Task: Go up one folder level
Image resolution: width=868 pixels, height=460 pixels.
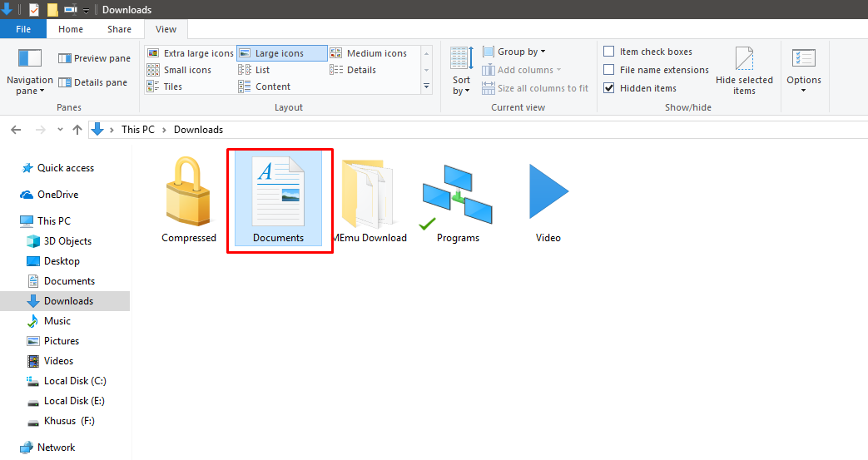Action: pyautogui.click(x=77, y=130)
